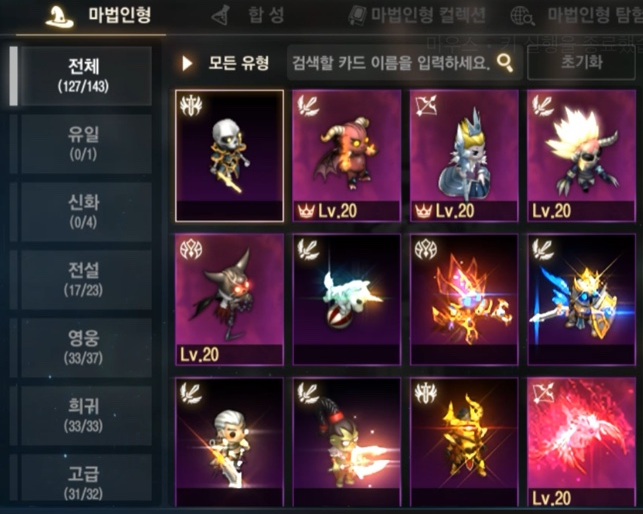This screenshot has height=514, width=643.
Task: Click the magnifier search icon
Action: [x=505, y=63]
